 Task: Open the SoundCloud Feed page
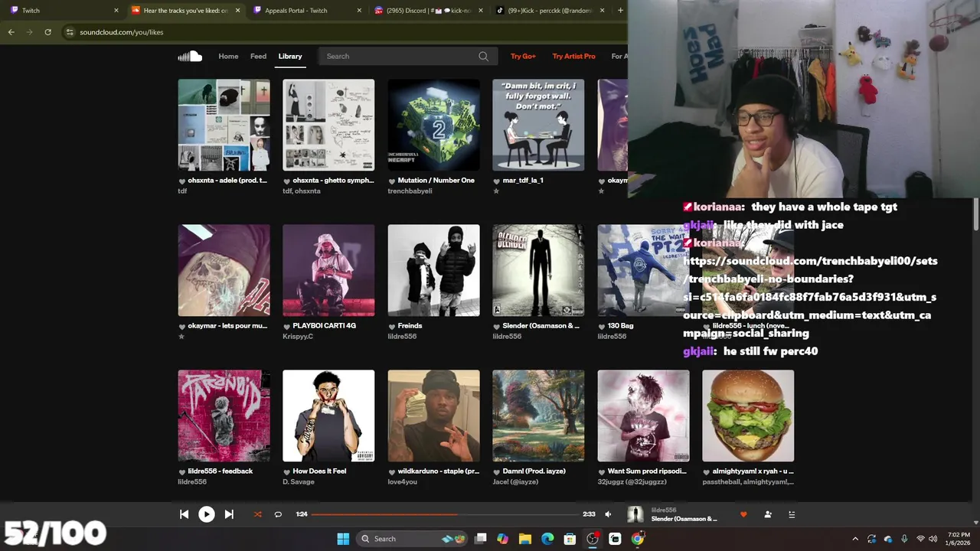point(259,56)
